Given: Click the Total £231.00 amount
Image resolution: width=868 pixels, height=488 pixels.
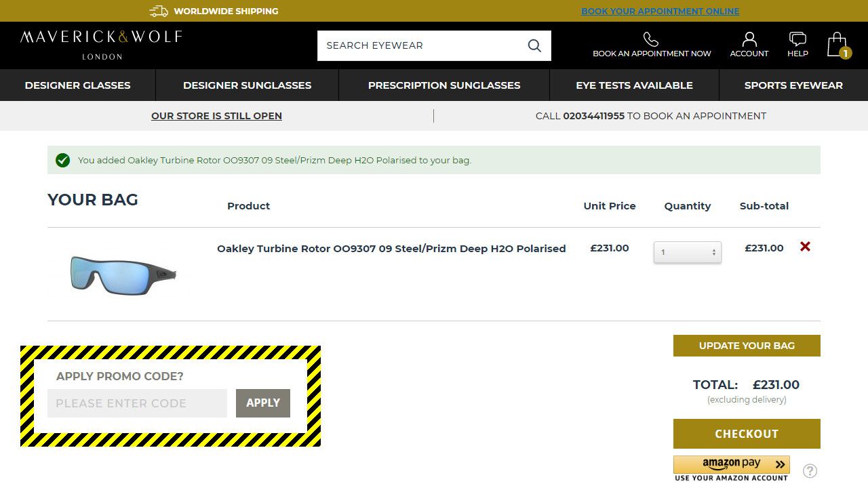Looking at the screenshot, I should [776, 385].
